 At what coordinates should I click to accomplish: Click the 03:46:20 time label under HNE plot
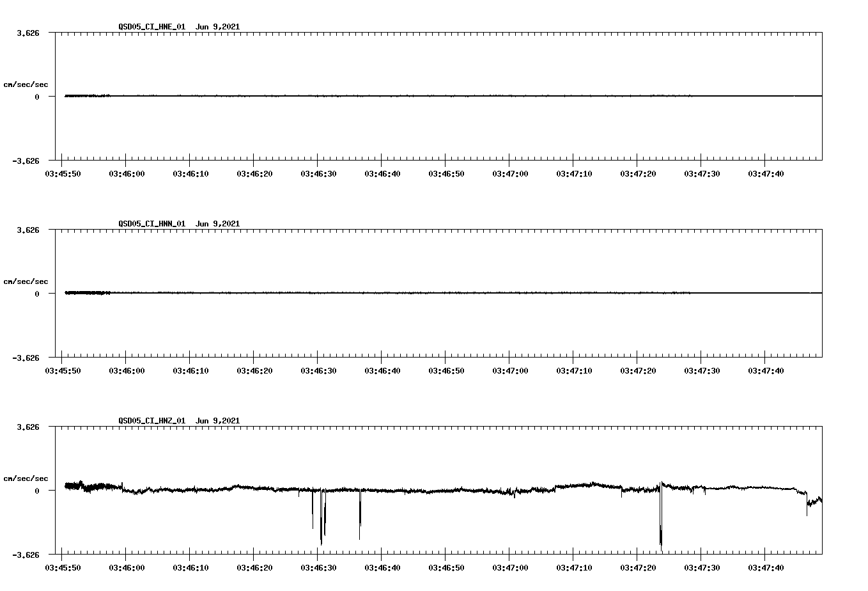pyautogui.click(x=254, y=173)
